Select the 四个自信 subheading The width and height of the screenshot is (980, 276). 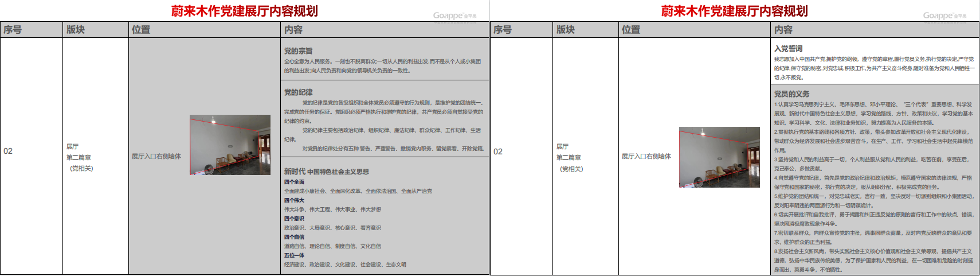294,237
